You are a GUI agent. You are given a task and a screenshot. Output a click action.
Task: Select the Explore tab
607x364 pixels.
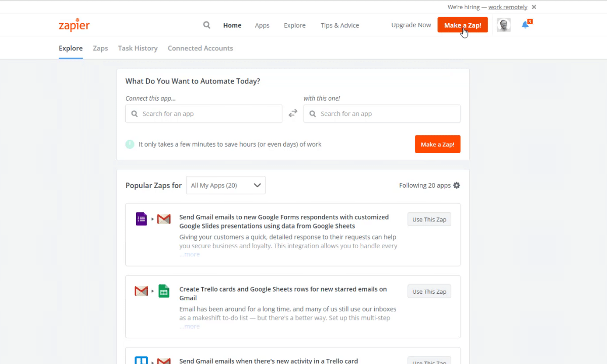(71, 48)
